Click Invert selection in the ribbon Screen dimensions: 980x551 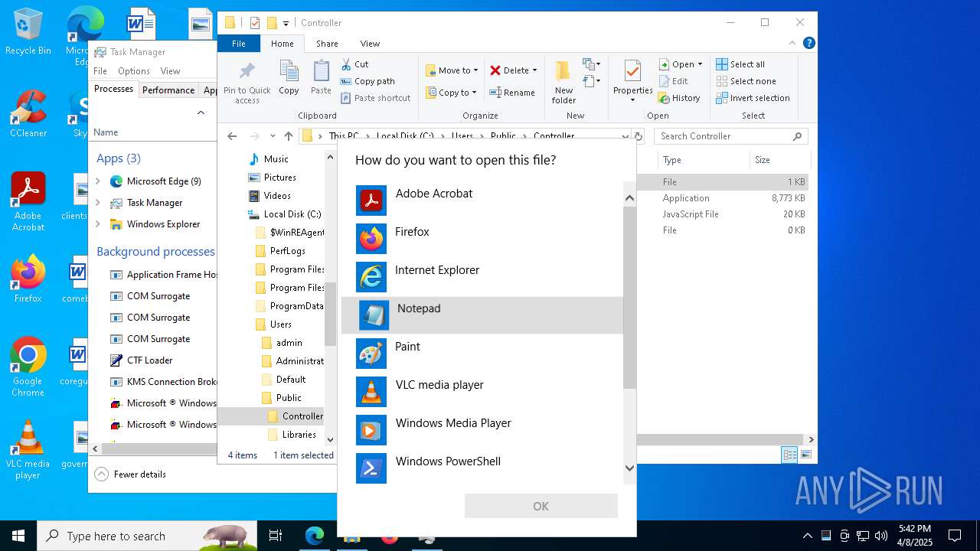click(753, 98)
